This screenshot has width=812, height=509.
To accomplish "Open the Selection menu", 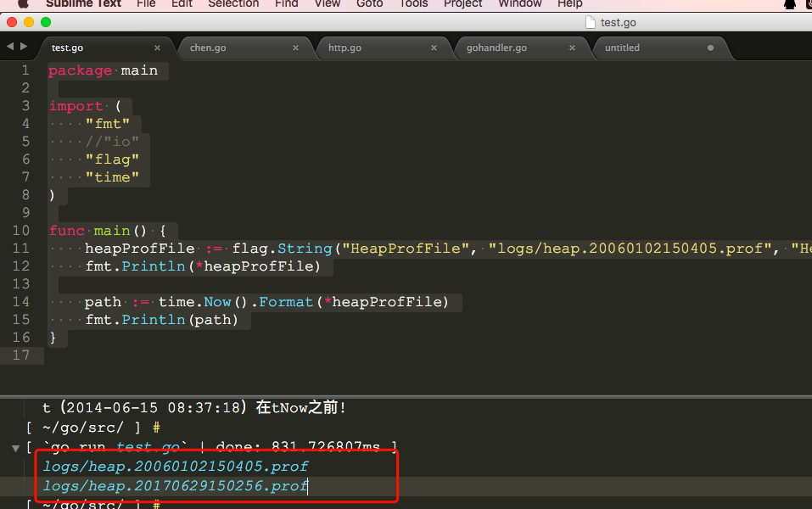I will pyautogui.click(x=233, y=3).
